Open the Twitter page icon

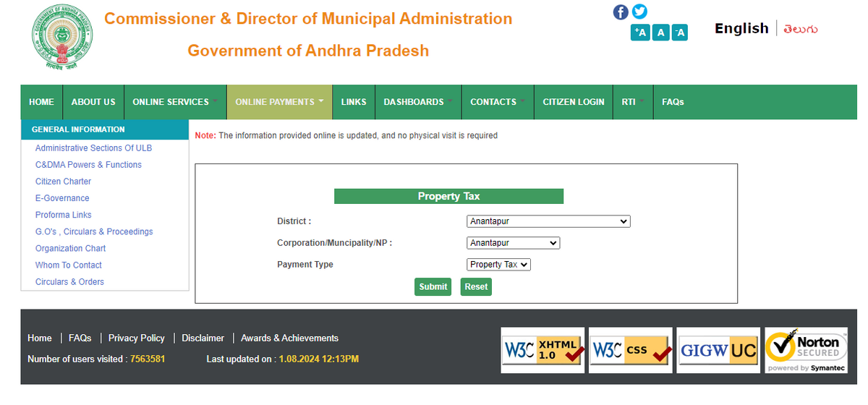click(639, 12)
